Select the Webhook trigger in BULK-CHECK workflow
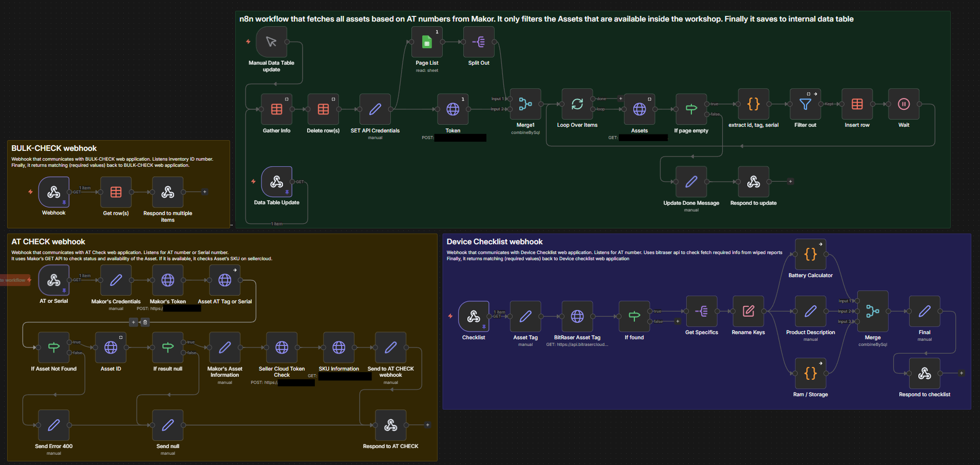The image size is (980, 465). click(53, 192)
